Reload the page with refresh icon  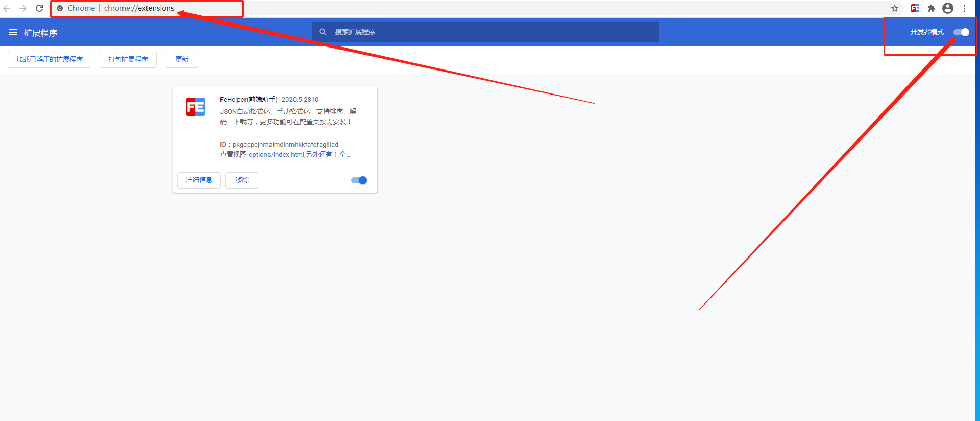click(x=39, y=8)
